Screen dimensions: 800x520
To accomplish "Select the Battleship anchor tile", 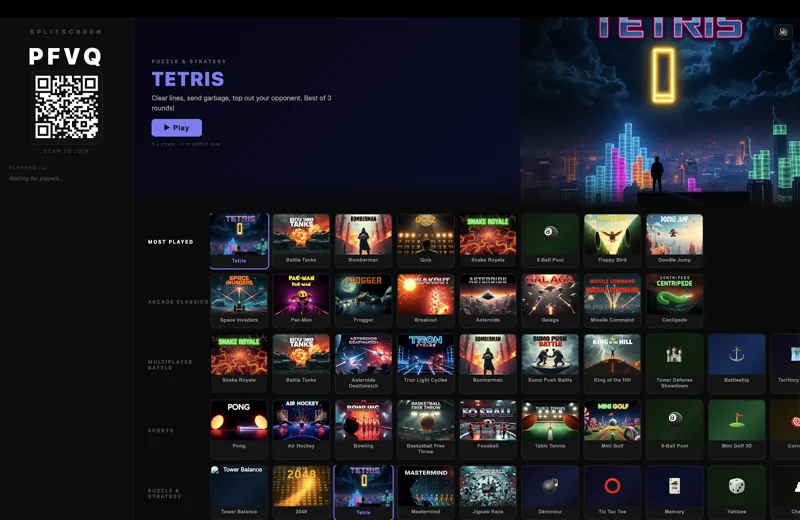I will pos(737,363).
